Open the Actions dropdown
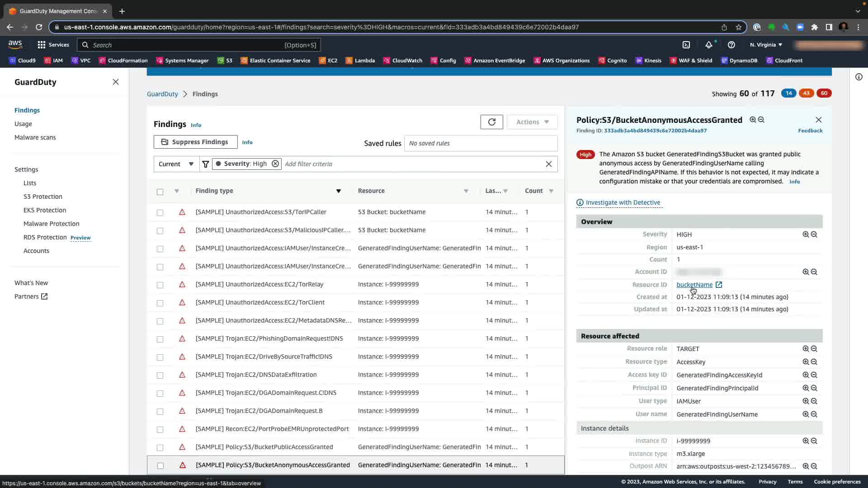This screenshot has width=868, height=488. click(532, 122)
